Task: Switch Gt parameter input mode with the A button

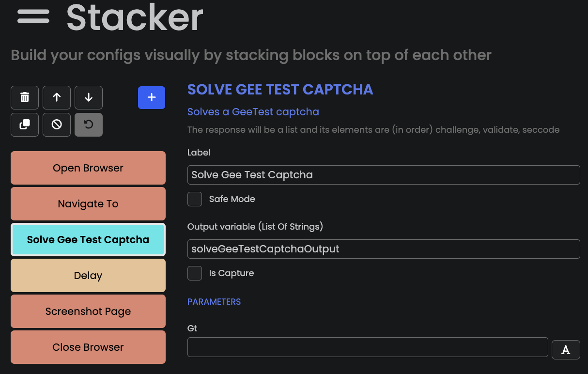Action: (x=566, y=349)
